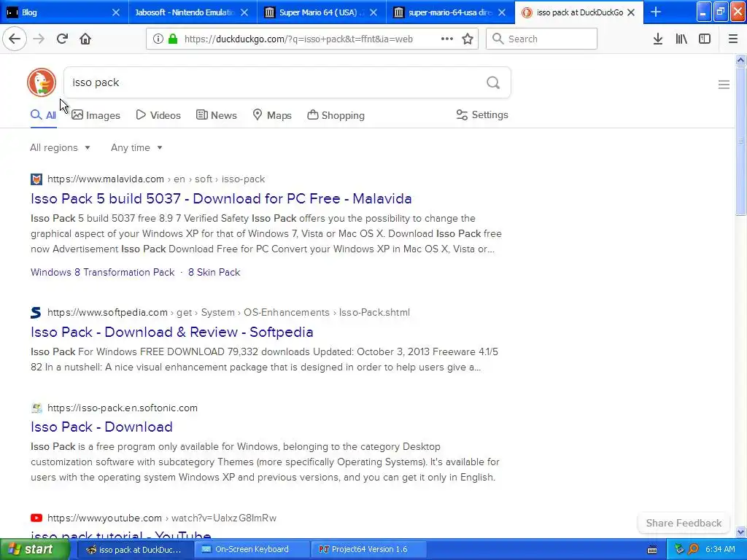Screen dimensions: 747x560
Task: Switch to On-Screen Keyboard taskbar item
Action: coord(252,549)
